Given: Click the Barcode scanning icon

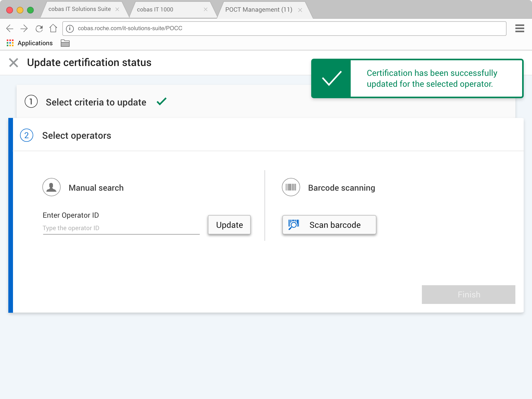Looking at the screenshot, I should click(x=291, y=187).
